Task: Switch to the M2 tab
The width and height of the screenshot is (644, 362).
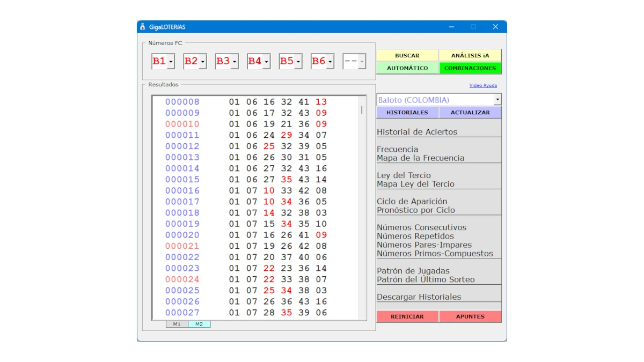Action: click(199, 323)
